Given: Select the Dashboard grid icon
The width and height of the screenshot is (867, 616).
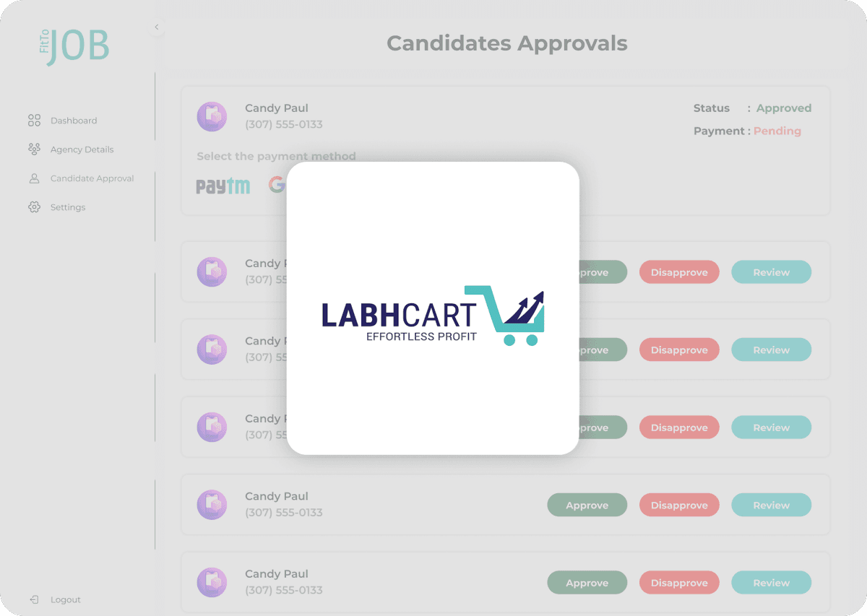Looking at the screenshot, I should 33,120.
